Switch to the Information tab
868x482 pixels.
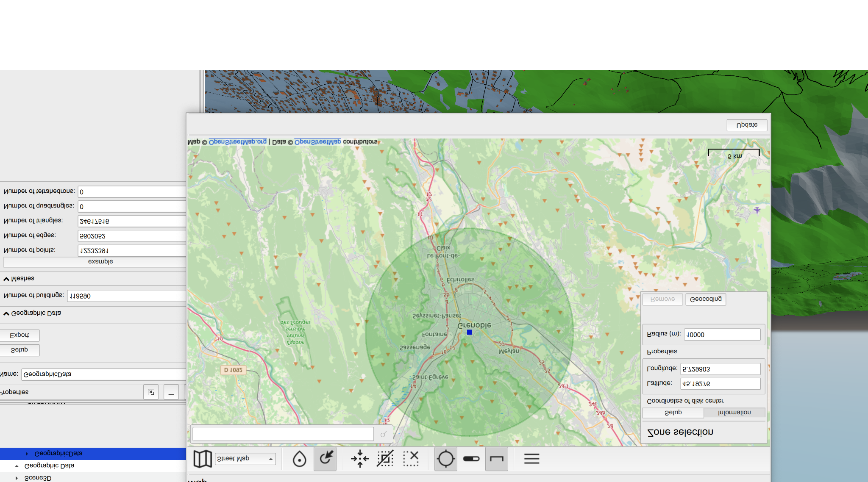[734, 412]
